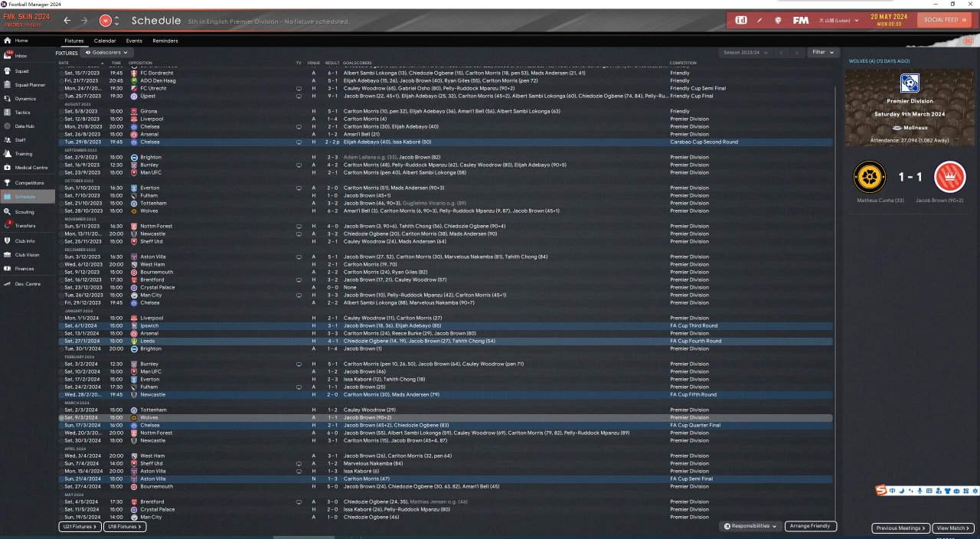Select the Ujpest Friendly Cup Final row

[445, 96]
